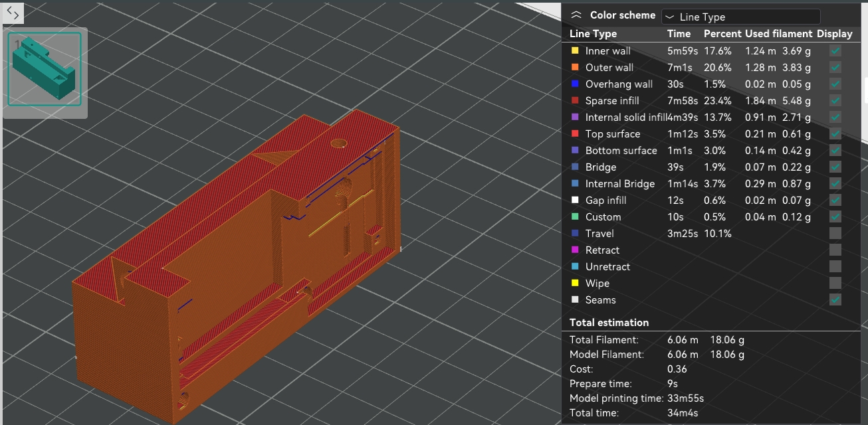Toggle Top surface display checkbox
The height and width of the screenshot is (425, 868).
coord(835,133)
